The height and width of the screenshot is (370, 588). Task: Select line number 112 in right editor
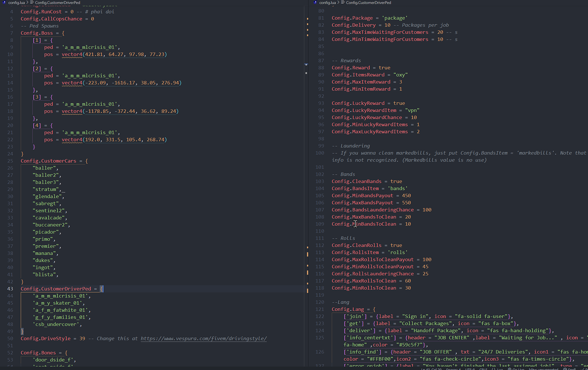tap(320, 245)
